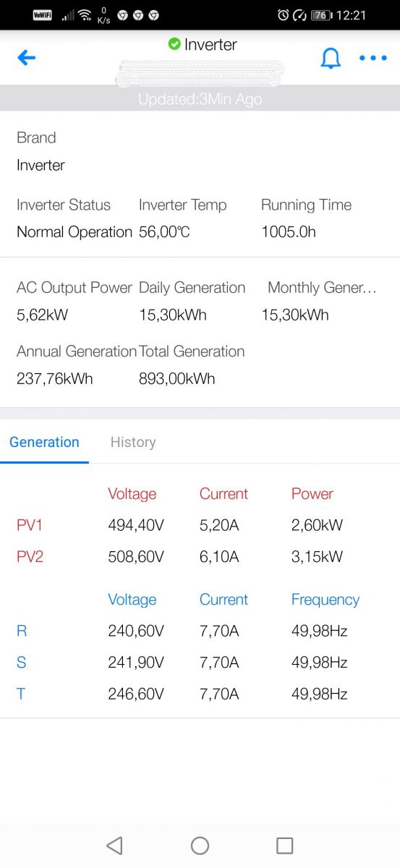Select the Generation tab
The height and width of the screenshot is (868, 400).
pyautogui.click(x=45, y=442)
